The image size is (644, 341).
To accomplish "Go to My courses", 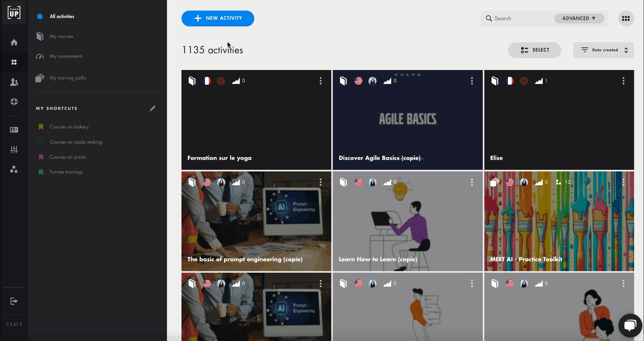I will click(x=61, y=36).
